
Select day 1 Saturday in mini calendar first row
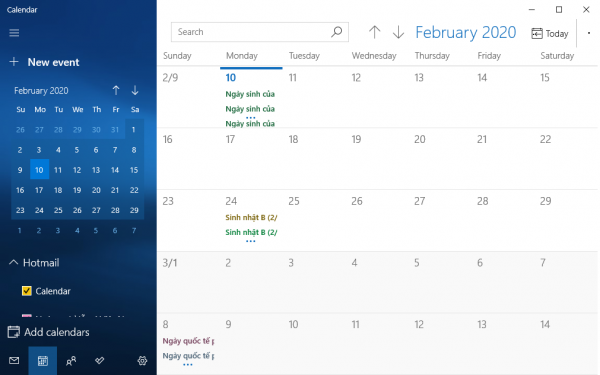[134, 129]
